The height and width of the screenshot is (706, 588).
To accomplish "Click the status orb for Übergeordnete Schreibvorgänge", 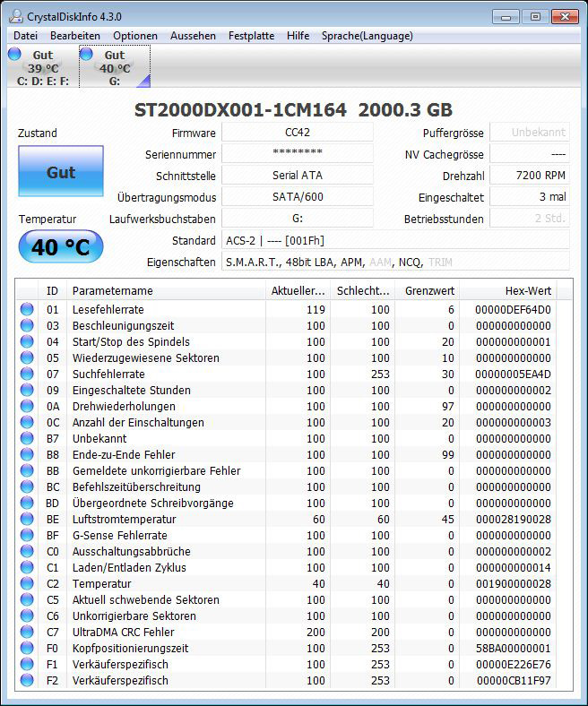I will (27, 503).
